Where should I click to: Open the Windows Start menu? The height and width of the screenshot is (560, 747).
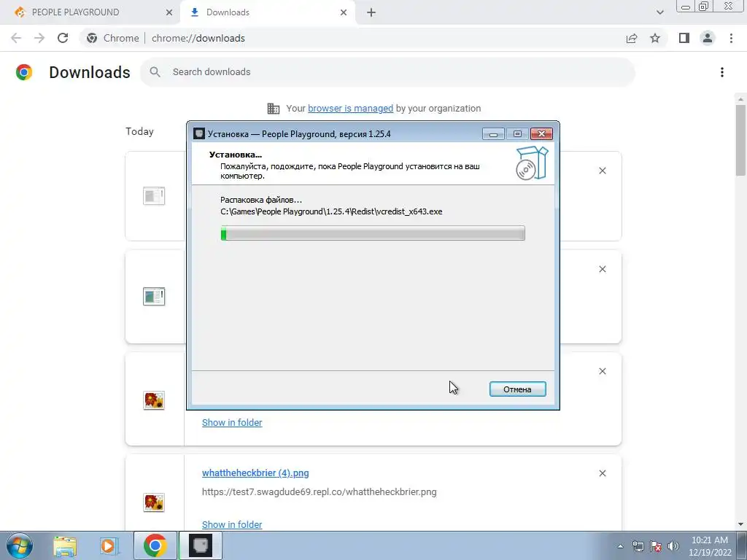tap(20, 545)
